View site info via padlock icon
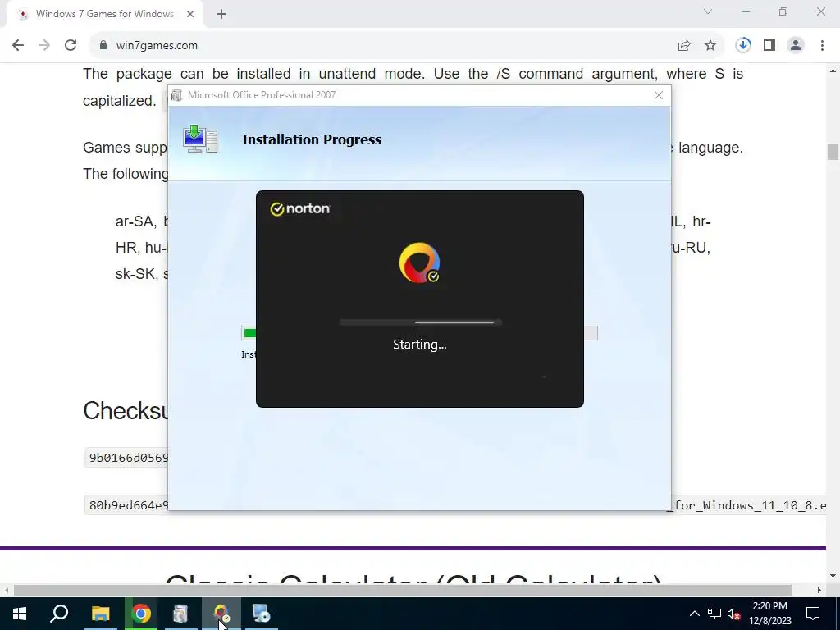Screen dimensions: 840x630 [x=103, y=46]
